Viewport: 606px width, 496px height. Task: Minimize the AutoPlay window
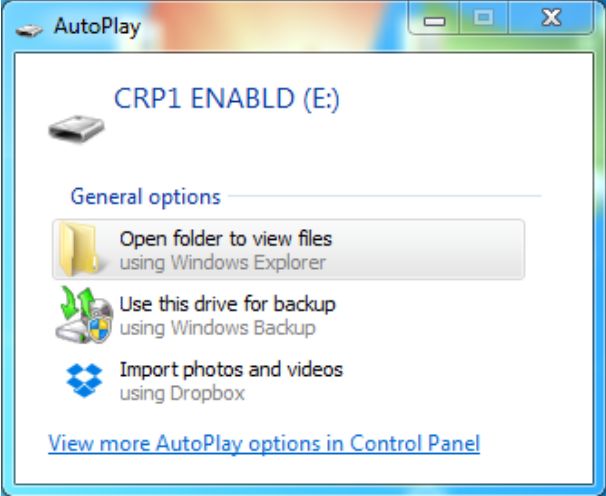pyautogui.click(x=434, y=18)
